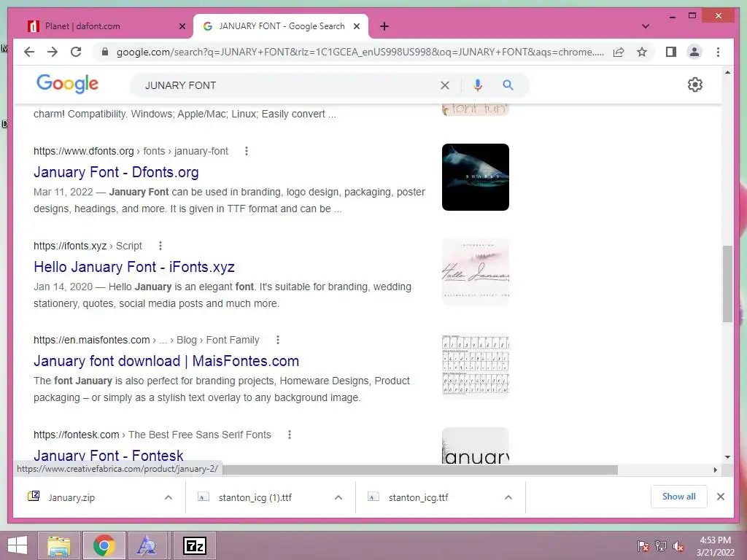Open the Google logo homepage
Screen dimensions: 747x560
(x=67, y=84)
